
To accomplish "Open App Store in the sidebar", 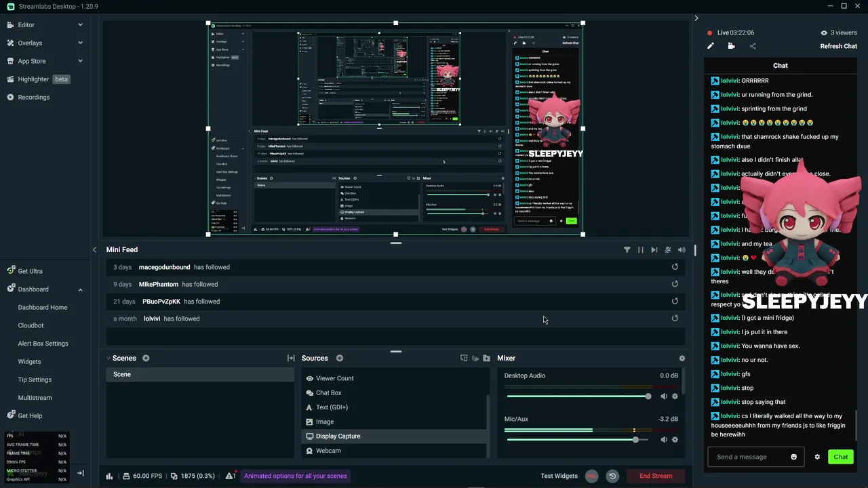I will click(32, 61).
